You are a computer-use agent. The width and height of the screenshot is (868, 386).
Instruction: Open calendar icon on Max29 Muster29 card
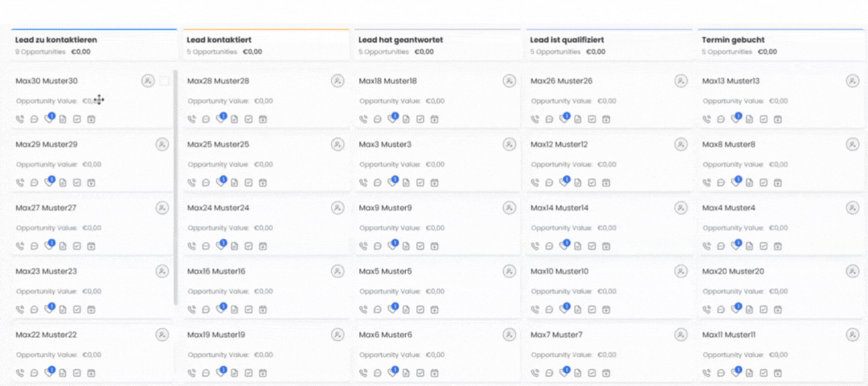point(92,183)
